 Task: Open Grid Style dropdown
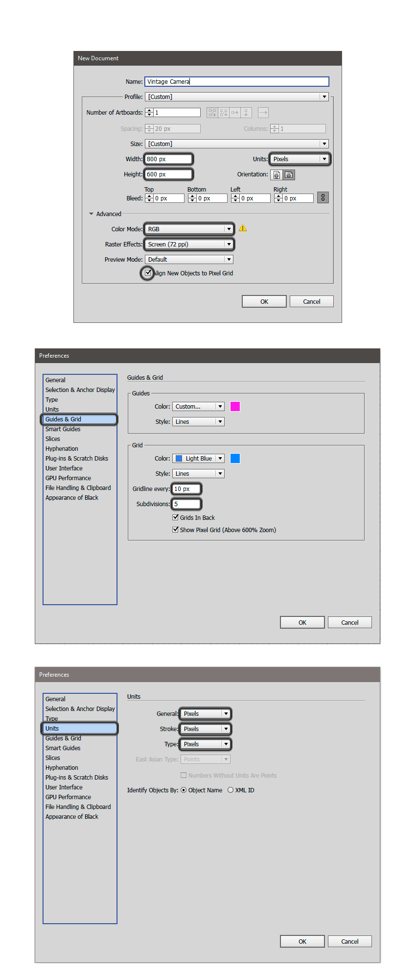pos(198,473)
